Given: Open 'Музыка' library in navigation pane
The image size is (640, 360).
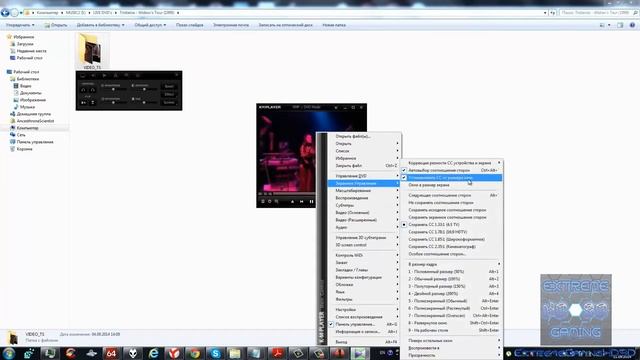Looking at the screenshot, I should tap(27, 107).
